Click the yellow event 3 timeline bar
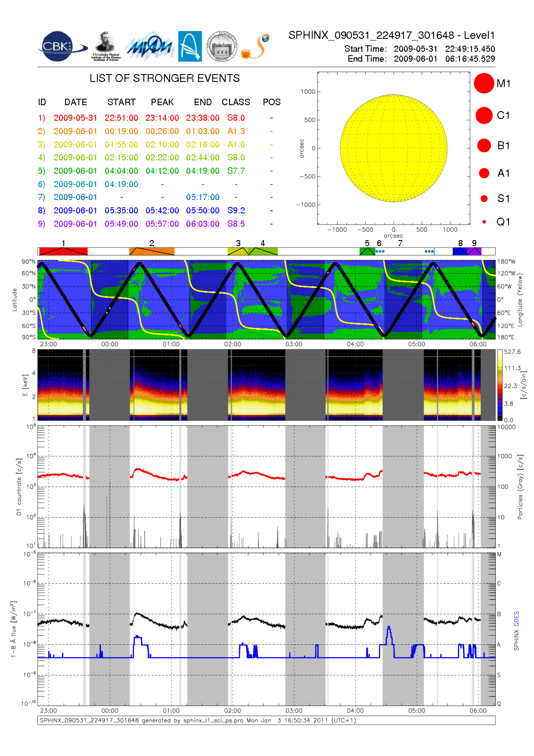 tap(238, 251)
